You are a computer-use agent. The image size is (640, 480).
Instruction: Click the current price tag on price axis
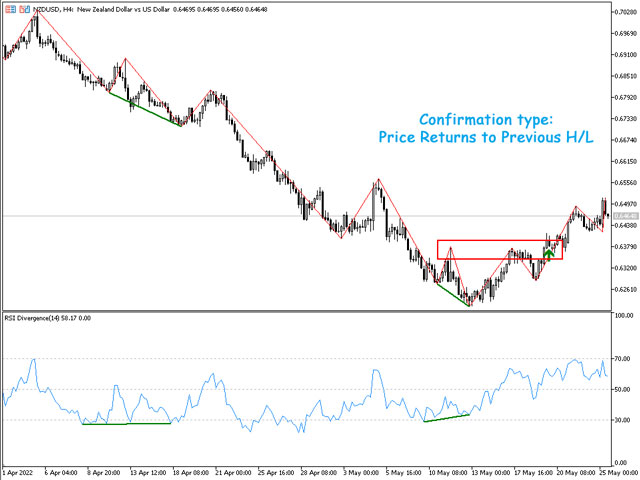624,216
